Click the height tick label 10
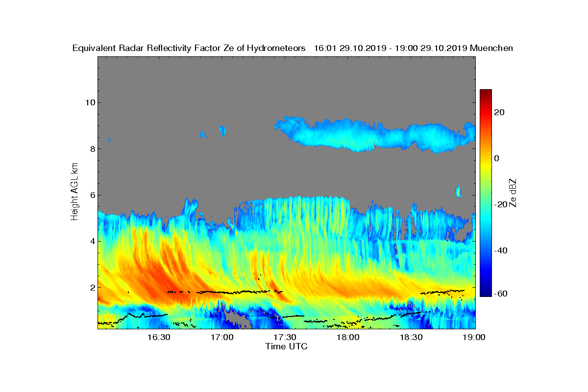588x392 pixels. pos(89,102)
